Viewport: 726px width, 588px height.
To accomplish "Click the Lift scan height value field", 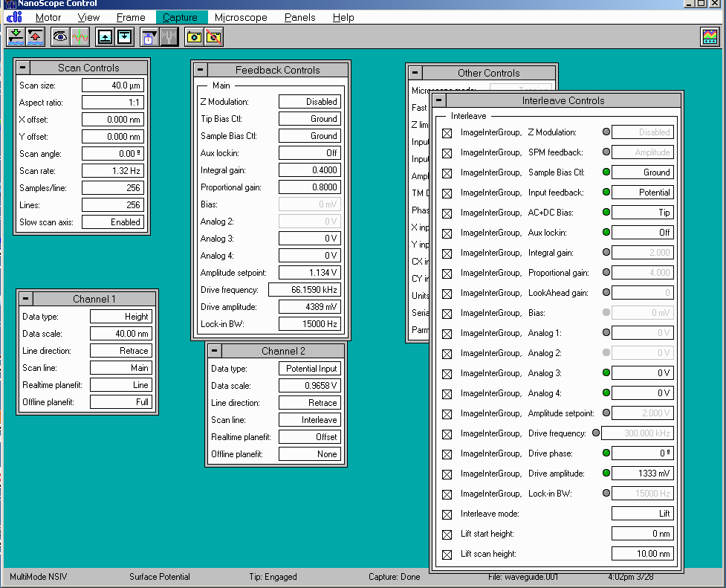I will 642,553.
